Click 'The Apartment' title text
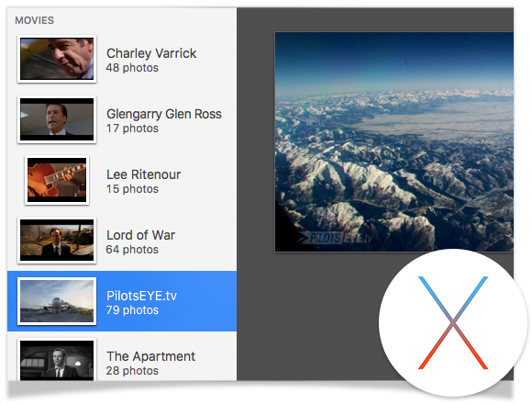The width and height of the screenshot is (532, 404). 150,356
